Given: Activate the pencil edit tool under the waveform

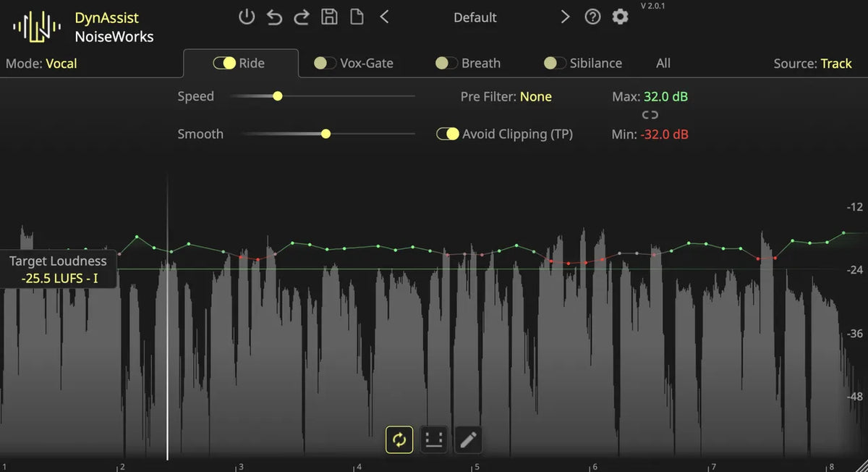Looking at the screenshot, I should tap(468, 439).
